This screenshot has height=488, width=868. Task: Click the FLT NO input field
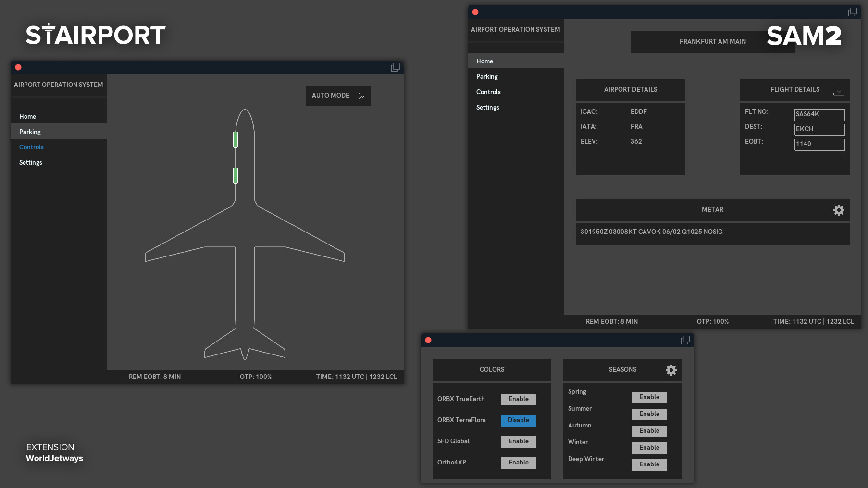[819, 114]
